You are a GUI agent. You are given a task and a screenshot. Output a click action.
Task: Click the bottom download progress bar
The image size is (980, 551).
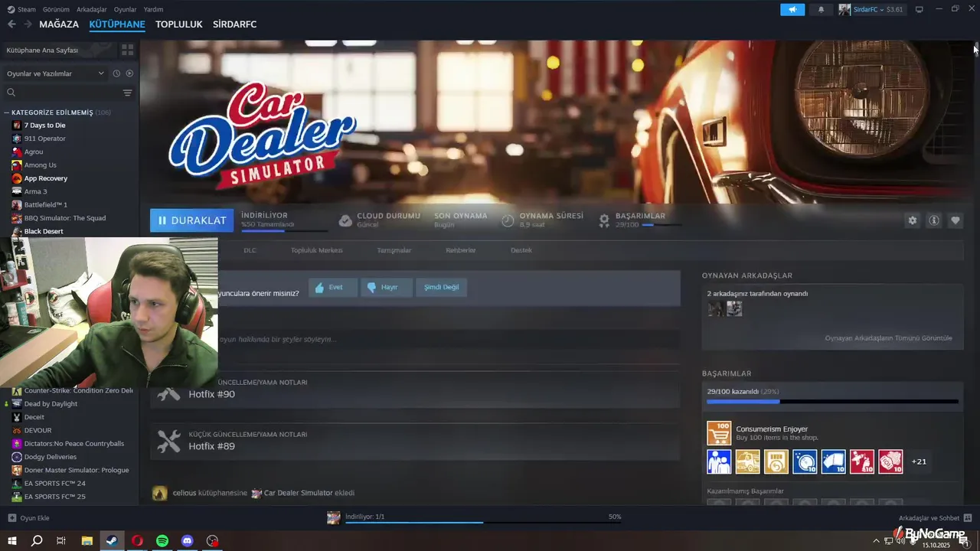(x=483, y=523)
